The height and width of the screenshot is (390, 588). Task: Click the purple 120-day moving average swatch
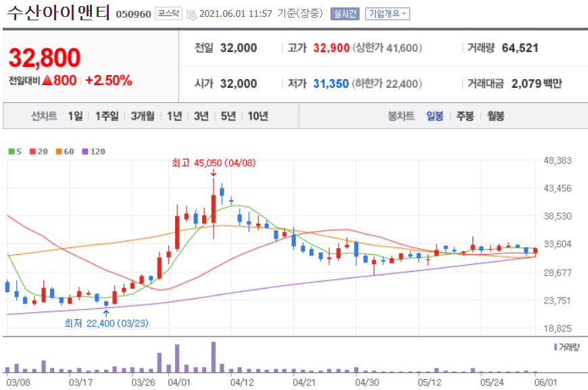(85, 151)
